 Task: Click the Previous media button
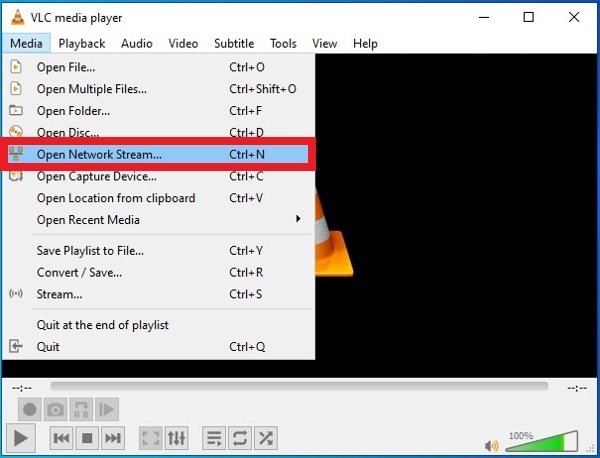pos(62,438)
